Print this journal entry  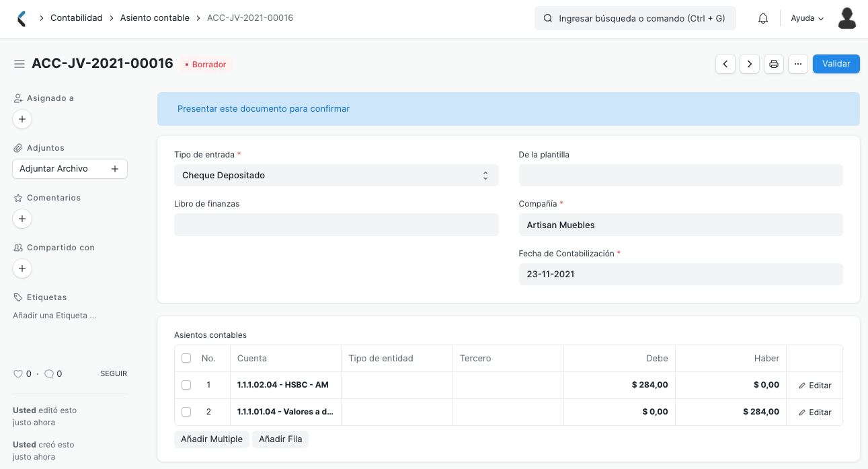point(774,64)
